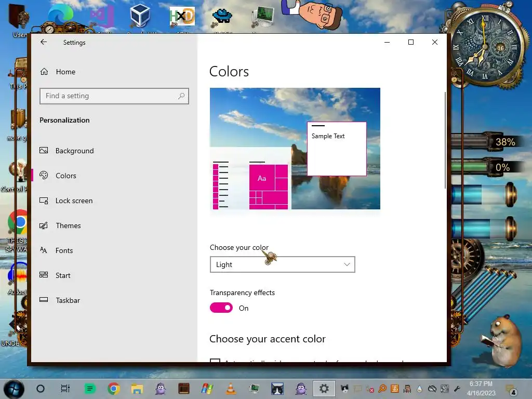Go back with the Settings back arrow

click(x=44, y=42)
